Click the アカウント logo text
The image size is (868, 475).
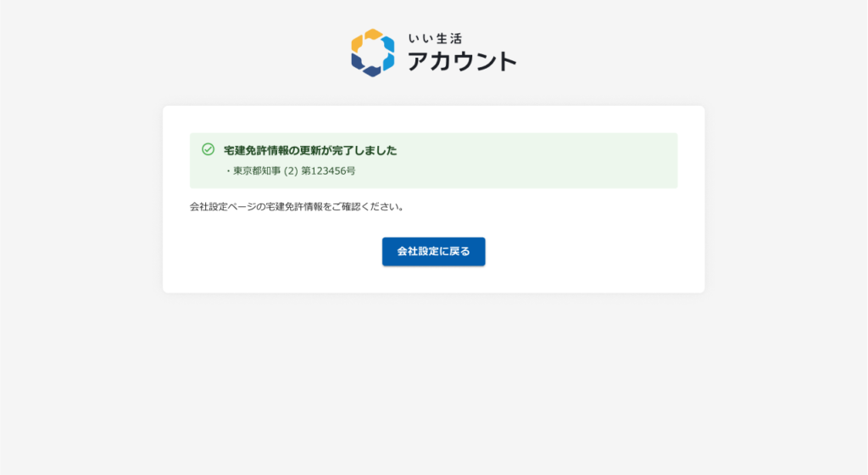tap(462, 61)
